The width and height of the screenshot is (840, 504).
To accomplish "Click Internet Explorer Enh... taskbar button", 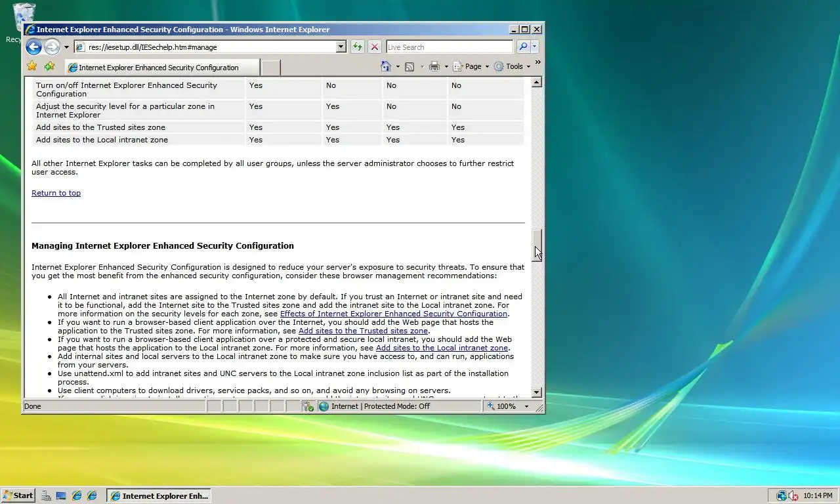I will (x=159, y=495).
